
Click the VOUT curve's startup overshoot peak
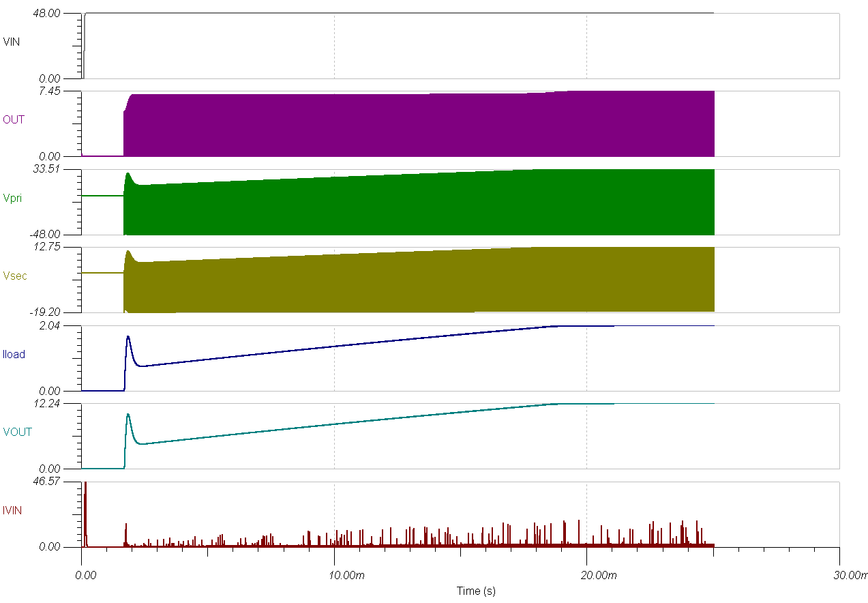pyautogui.click(x=128, y=414)
